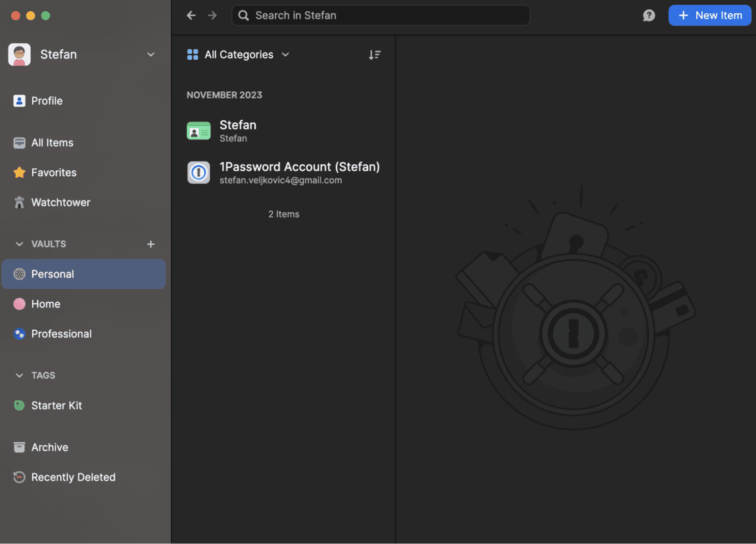Click the stefan.veljkovic4@gmail.com subtitle
This screenshot has width=756, height=544.
[x=281, y=180]
